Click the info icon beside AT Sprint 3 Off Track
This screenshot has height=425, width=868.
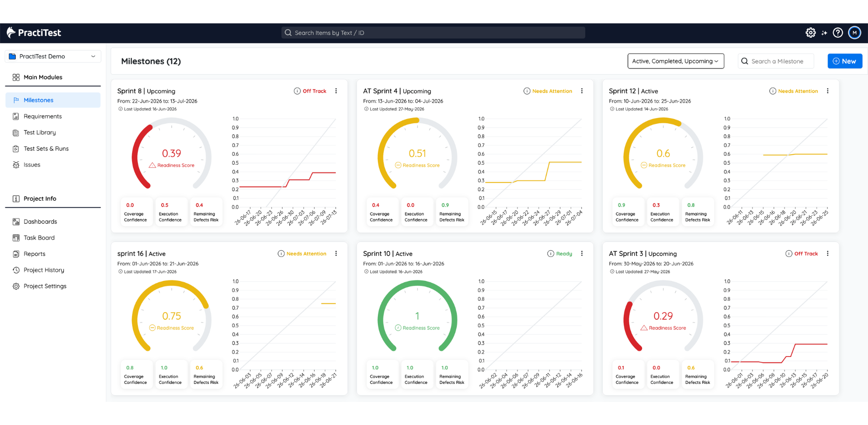click(789, 254)
